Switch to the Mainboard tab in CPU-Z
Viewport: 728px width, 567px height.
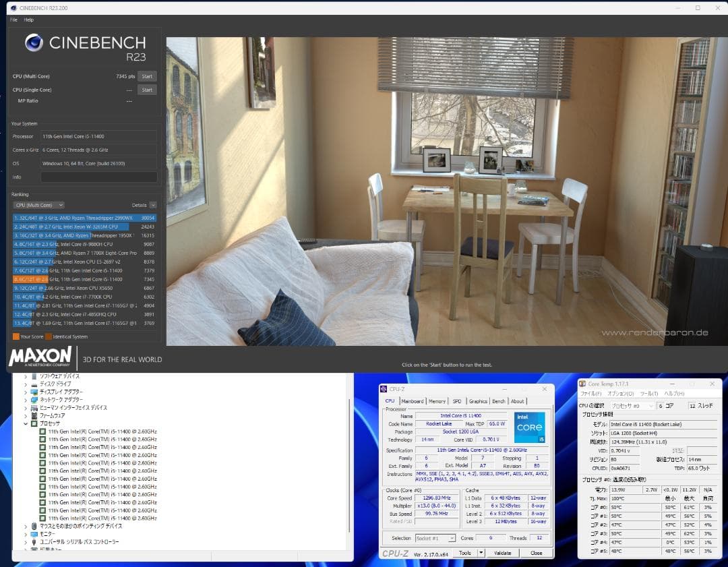point(412,401)
